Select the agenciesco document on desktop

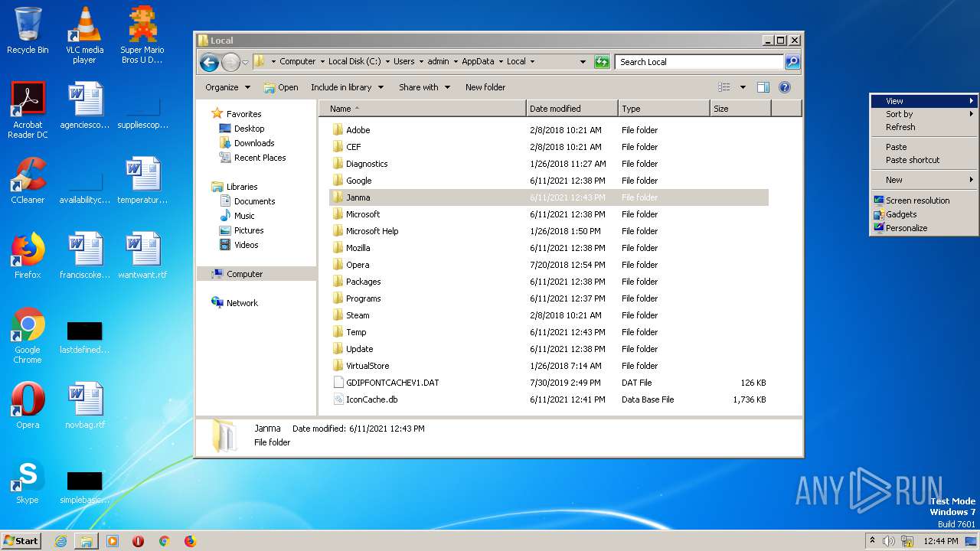click(x=85, y=106)
